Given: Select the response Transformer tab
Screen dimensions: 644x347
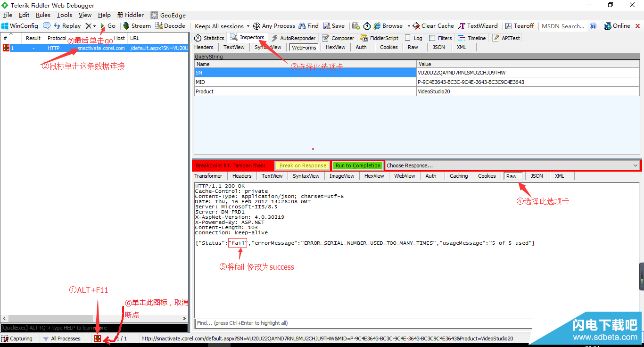Looking at the screenshot, I should pos(208,176).
